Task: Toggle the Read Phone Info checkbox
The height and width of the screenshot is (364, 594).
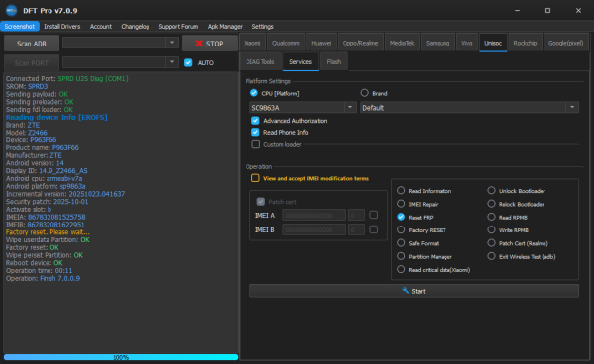Action: point(255,133)
